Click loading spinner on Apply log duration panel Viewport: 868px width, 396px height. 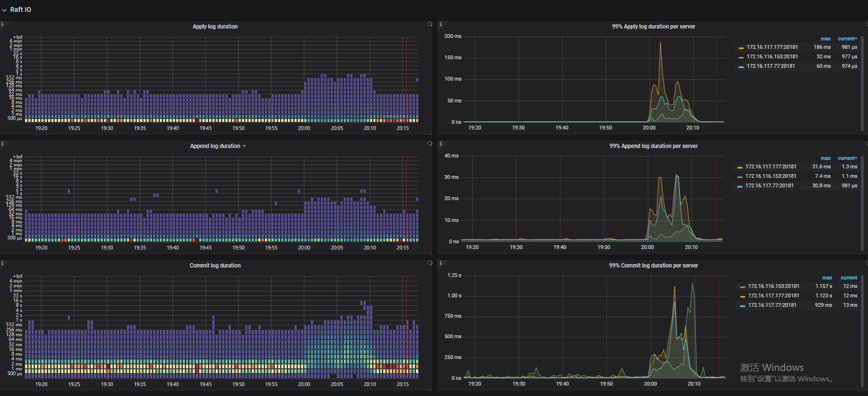430,24
